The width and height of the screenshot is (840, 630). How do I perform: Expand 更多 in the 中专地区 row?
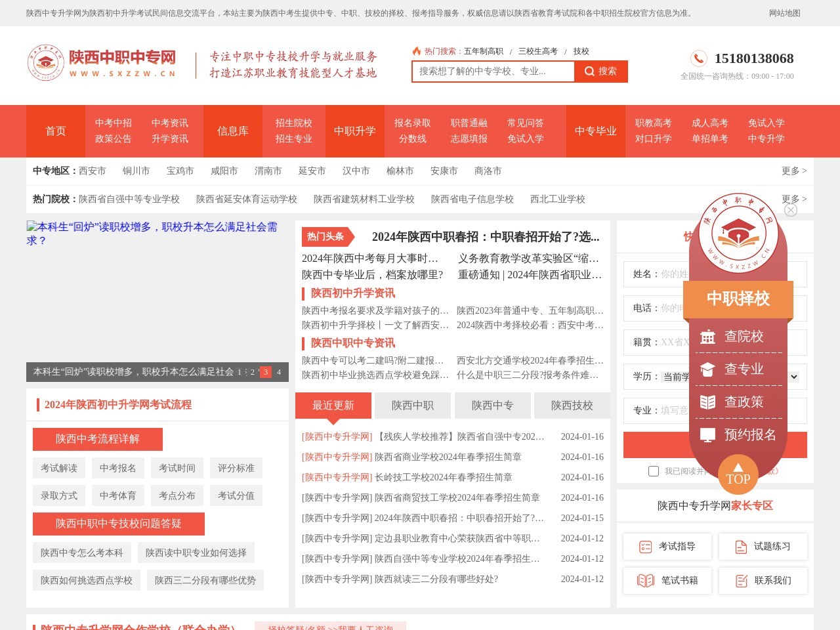click(794, 171)
